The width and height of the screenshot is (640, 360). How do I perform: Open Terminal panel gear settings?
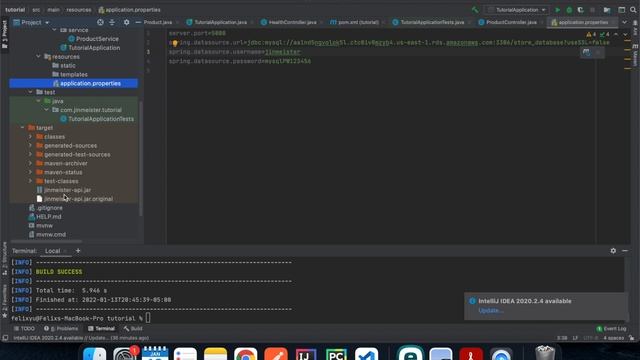(613, 251)
